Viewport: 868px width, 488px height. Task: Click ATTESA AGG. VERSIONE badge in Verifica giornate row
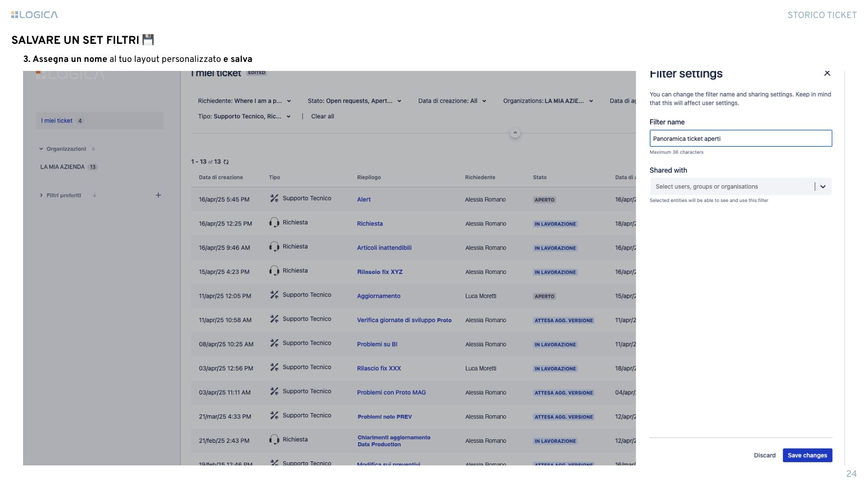pyautogui.click(x=563, y=320)
